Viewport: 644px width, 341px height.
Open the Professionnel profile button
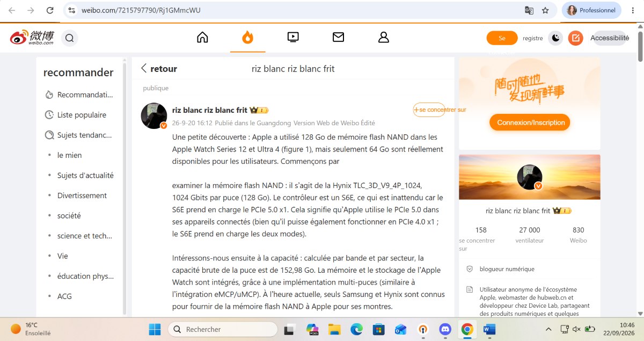tap(591, 10)
